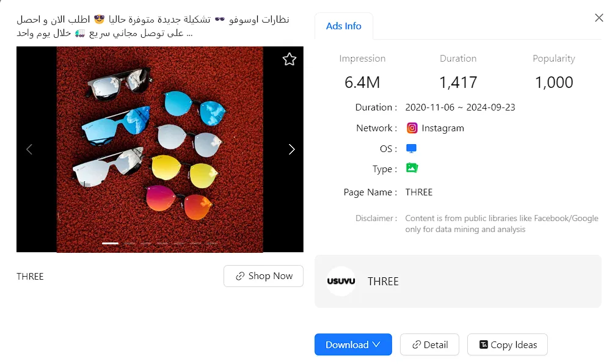Click the Instagram network icon
This screenshot has width=612, height=364.
coord(412,128)
